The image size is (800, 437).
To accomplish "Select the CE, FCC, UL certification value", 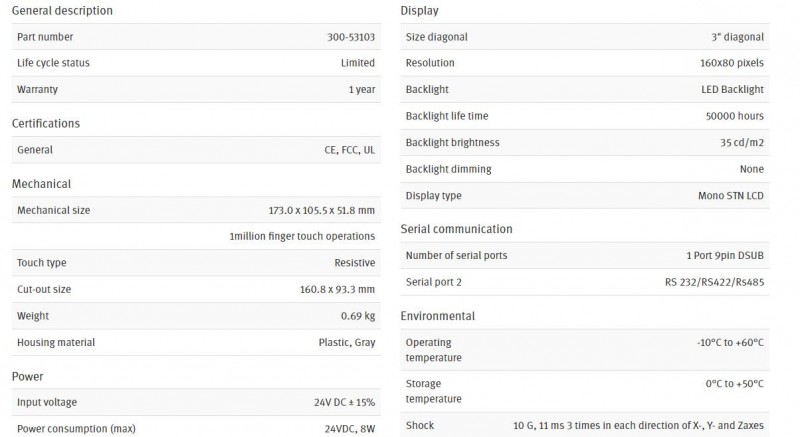I will [x=349, y=150].
